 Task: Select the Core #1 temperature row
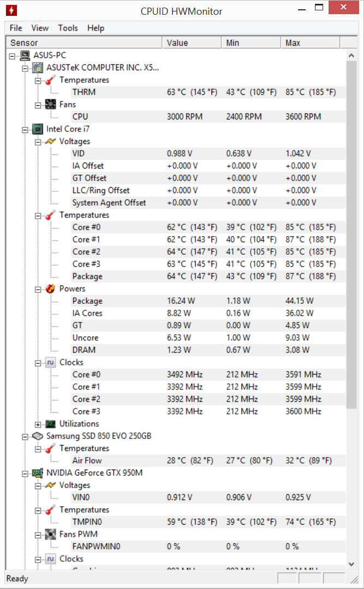[x=208, y=239]
